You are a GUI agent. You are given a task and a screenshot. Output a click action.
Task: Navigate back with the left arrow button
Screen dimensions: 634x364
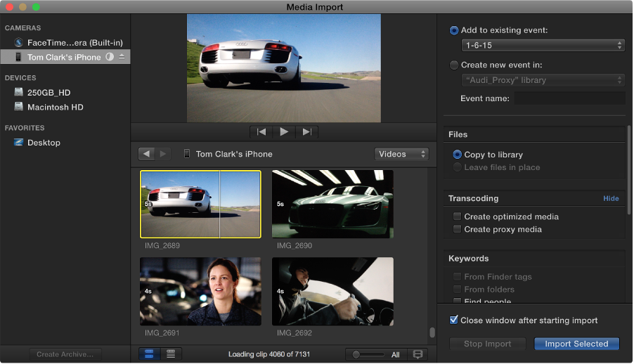pos(146,154)
